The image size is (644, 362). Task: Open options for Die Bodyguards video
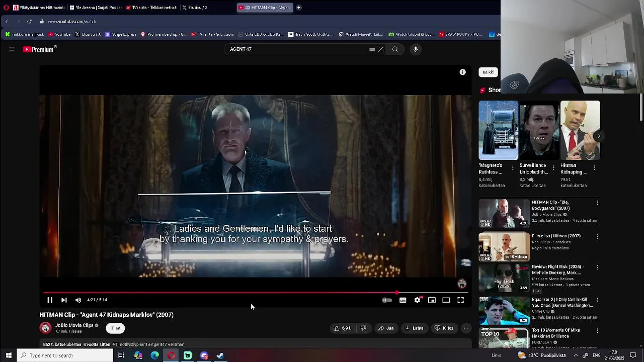pos(597,203)
